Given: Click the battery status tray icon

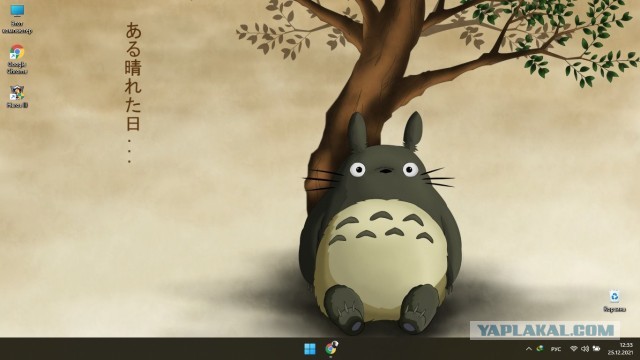Looking at the screenshot, I should coord(596,349).
